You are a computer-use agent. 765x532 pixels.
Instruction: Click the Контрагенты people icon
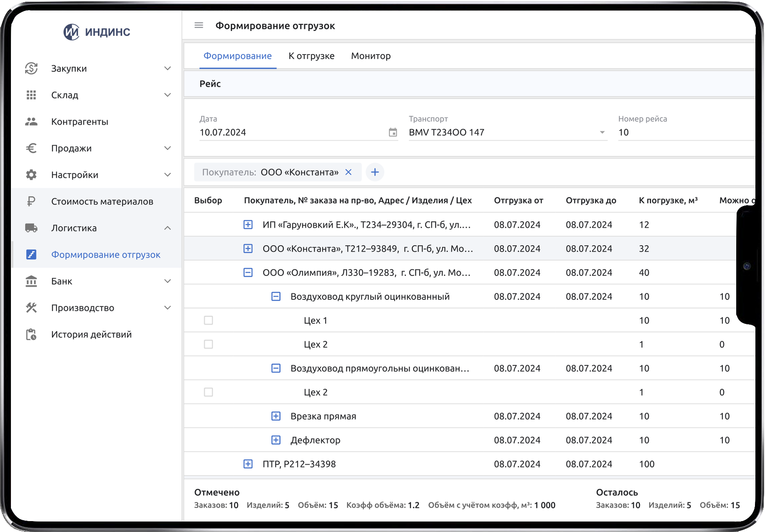tap(31, 122)
